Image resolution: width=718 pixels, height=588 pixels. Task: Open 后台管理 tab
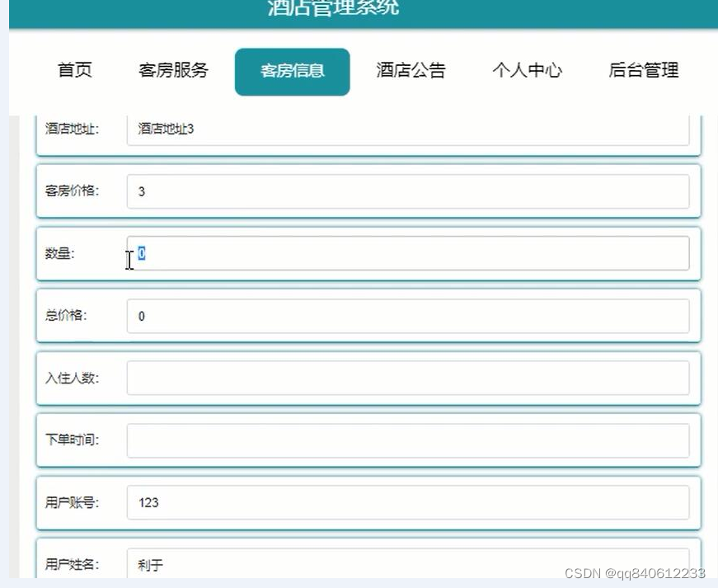coord(643,71)
